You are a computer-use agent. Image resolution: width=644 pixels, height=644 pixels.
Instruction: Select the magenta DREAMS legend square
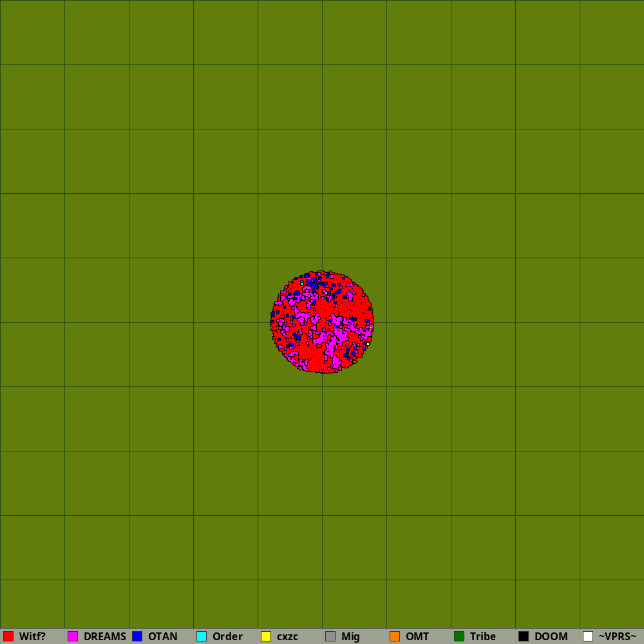pyautogui.click(x=73, y=636)
